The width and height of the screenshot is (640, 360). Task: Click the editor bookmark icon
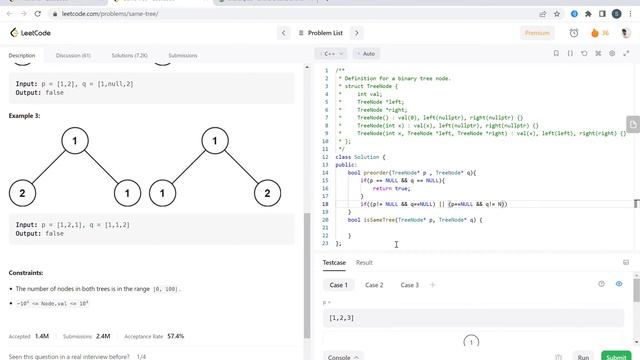click(556, 53)
